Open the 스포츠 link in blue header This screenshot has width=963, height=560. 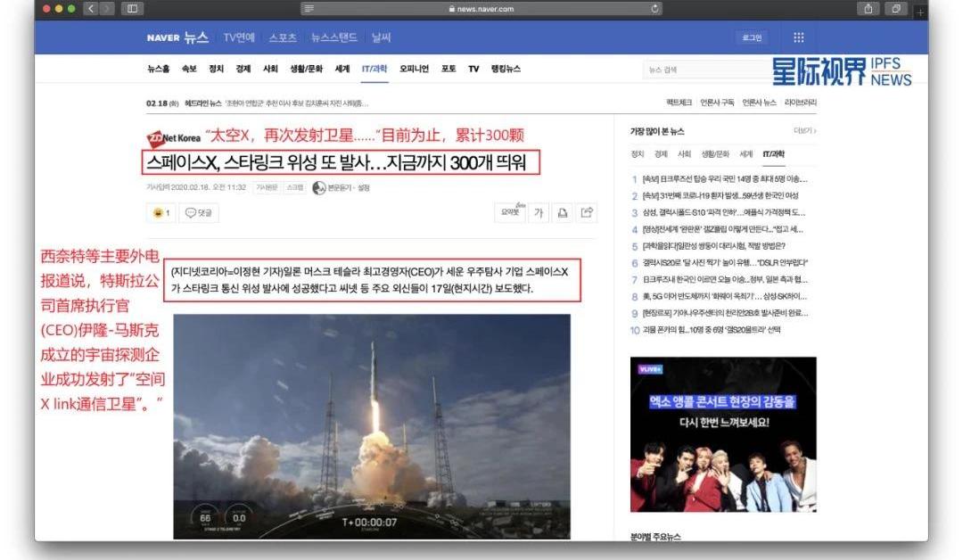pos(283,37)
